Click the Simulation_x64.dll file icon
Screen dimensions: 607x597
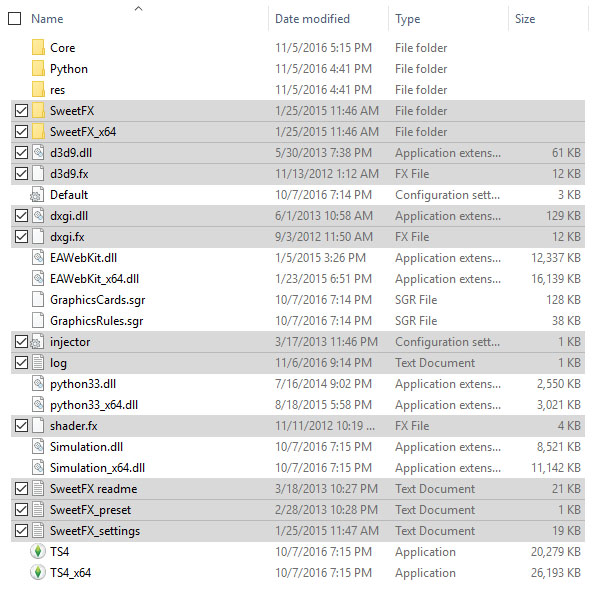coord(38,468)
